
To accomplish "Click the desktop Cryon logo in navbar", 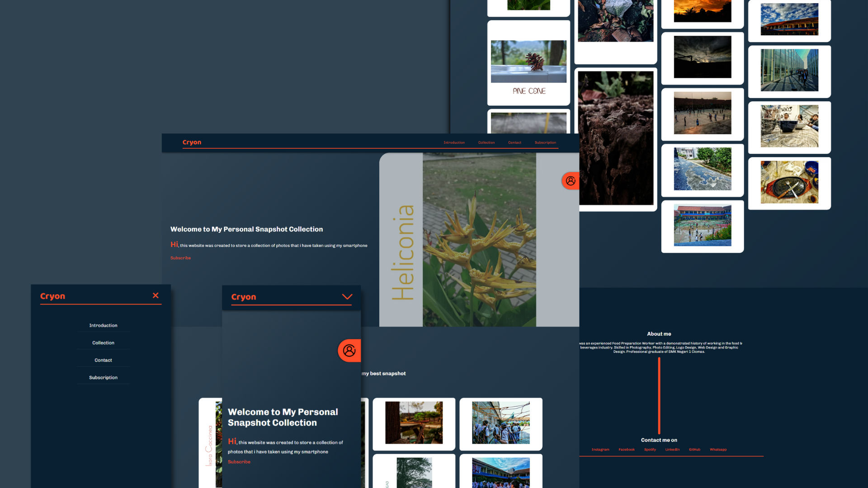I will [x=192, y=142].
